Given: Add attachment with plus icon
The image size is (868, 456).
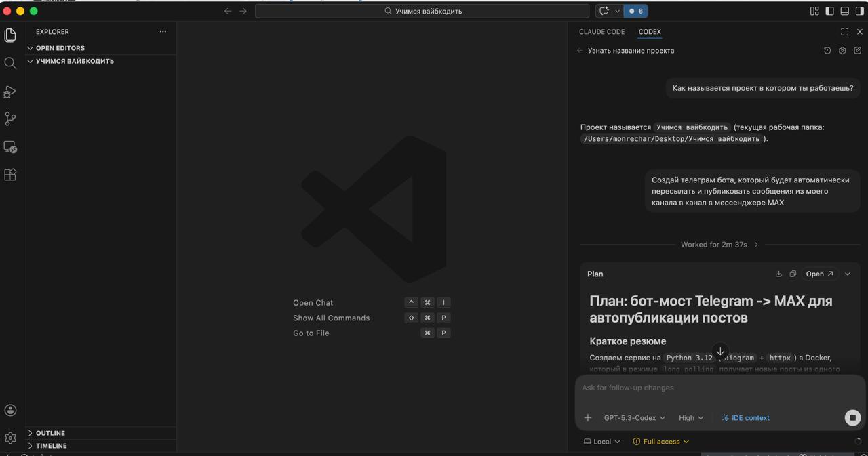Looking at the screenshot, I should [x=588, y=418].
